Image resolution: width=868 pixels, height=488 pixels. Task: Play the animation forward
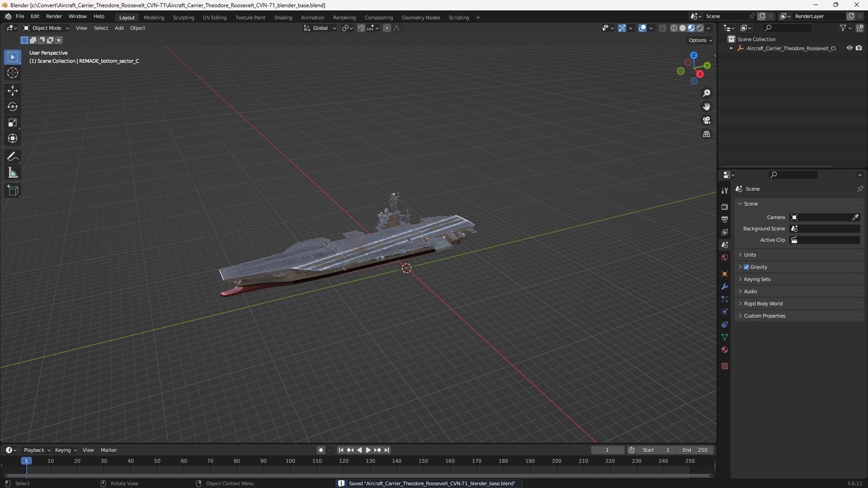(x=368, y=450)
